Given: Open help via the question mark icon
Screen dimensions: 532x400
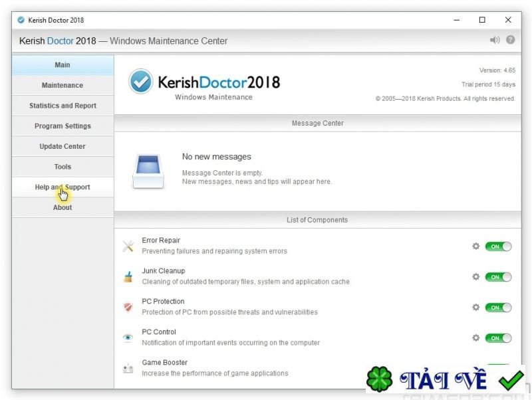Looking at the screenshot, I should (510, 40).
